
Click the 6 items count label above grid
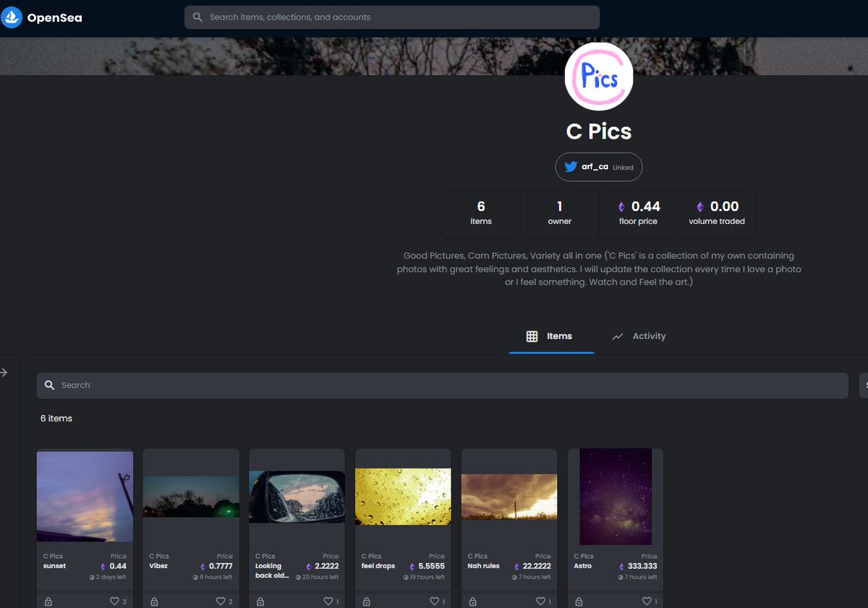(56, 419)
